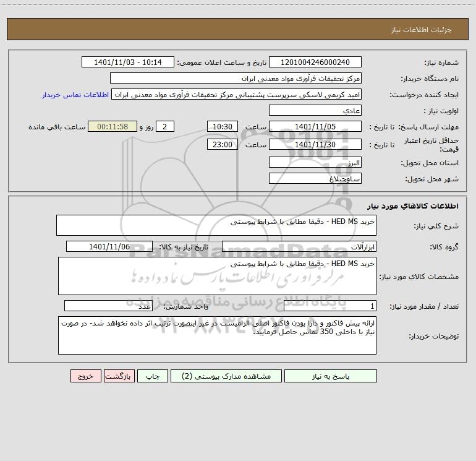
Task: Click the ایجاد کننده درخواست label
Action: [x=425, y=95]
